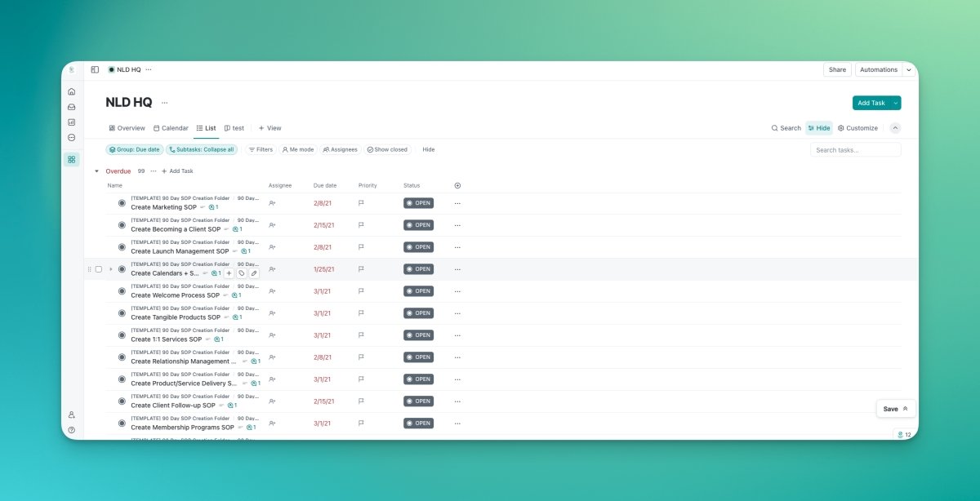
Task: Click the Search tasks field
Action: click(854, 149)
